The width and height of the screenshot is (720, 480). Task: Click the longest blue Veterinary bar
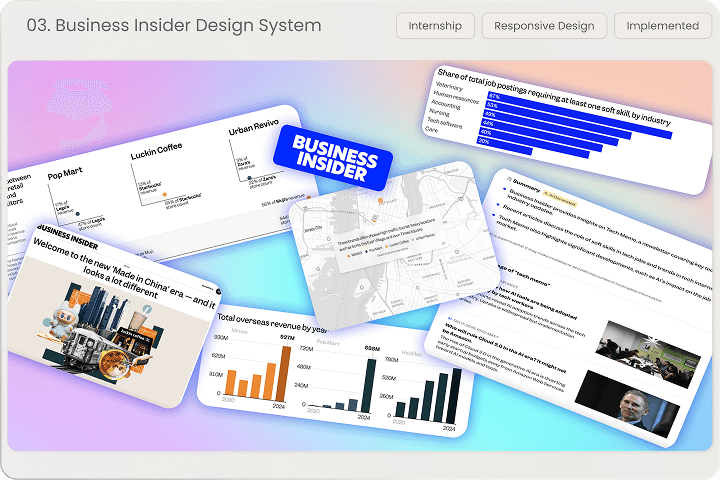[579, 115]
